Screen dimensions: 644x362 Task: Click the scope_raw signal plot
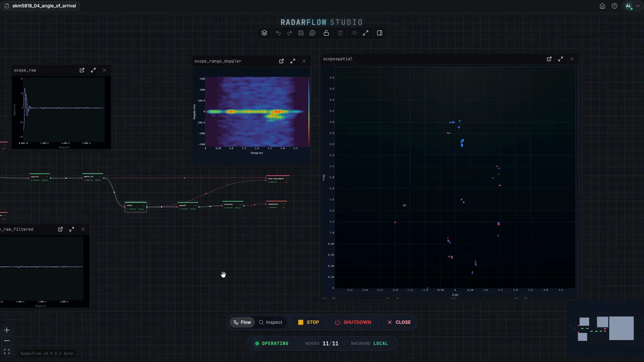click(64, 110)
